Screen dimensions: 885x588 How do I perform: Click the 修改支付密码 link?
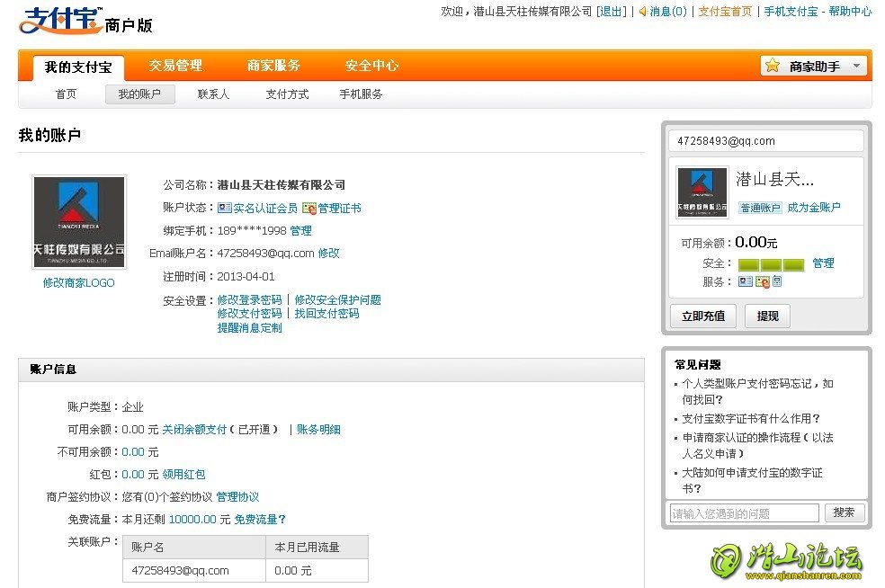[x=249, y=313]
